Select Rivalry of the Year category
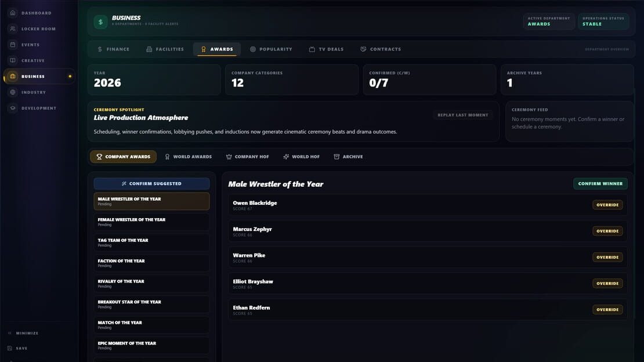Screen dimensions: 644x362 pos(151,284)
